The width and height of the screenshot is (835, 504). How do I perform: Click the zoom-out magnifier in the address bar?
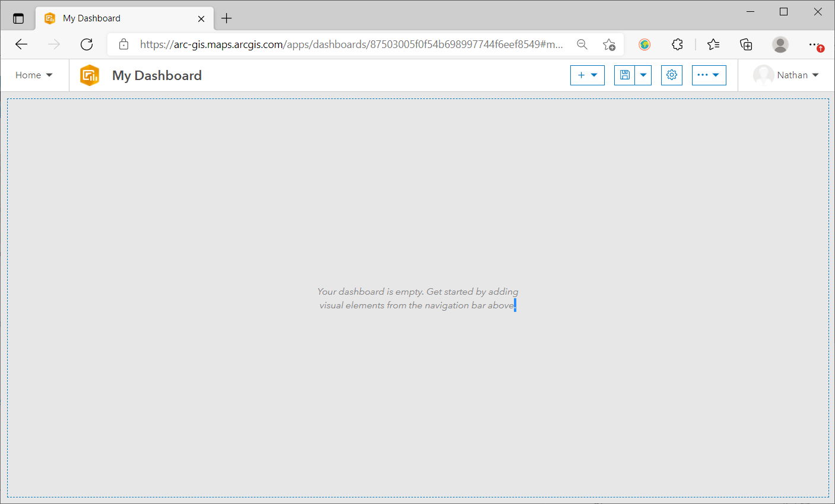tap(582, 44)
